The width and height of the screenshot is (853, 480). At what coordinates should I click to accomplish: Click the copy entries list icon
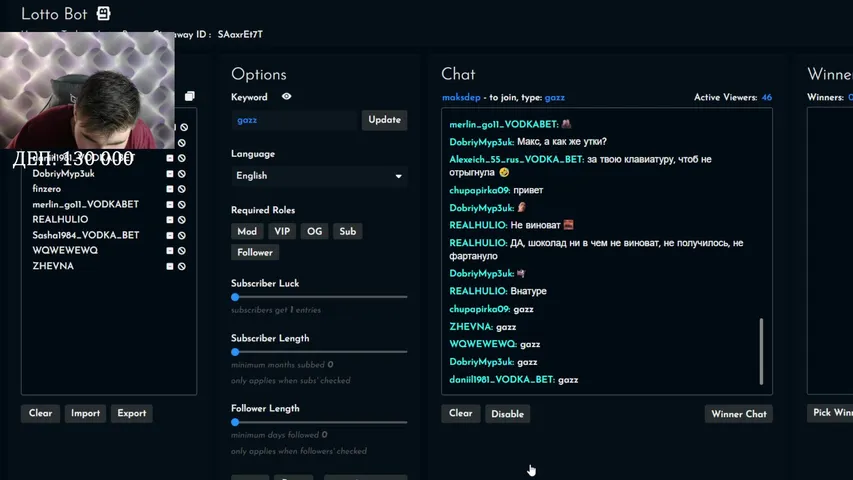(x=189, y=97)
